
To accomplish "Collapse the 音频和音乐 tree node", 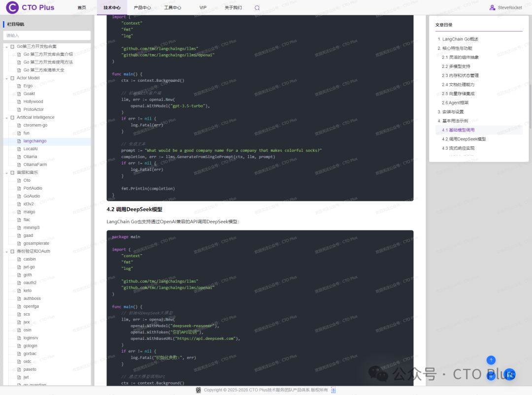I will (x=7, y=173).
